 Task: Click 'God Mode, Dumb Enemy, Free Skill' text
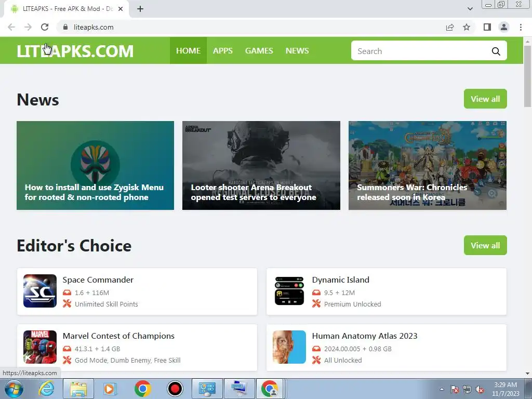point(128,360)
